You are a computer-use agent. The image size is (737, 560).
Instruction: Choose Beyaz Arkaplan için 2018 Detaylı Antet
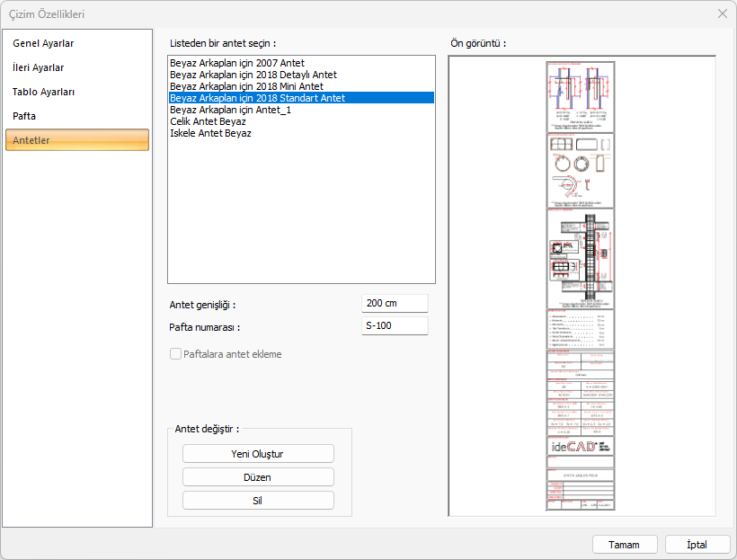[x=253, y=75]
